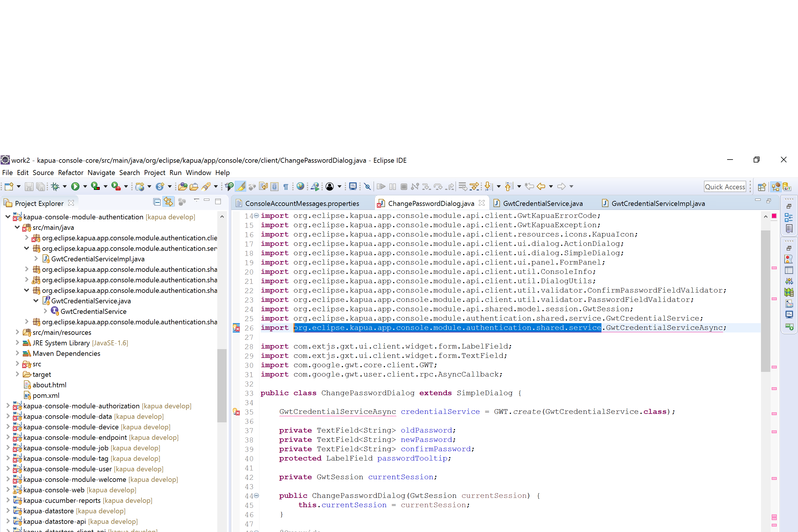Image resolution: width=798 pixels, height=532 pixels.
Task: Click Collapse All in Project Explorer
Action: pyautogui.click(x=157, y=202)
